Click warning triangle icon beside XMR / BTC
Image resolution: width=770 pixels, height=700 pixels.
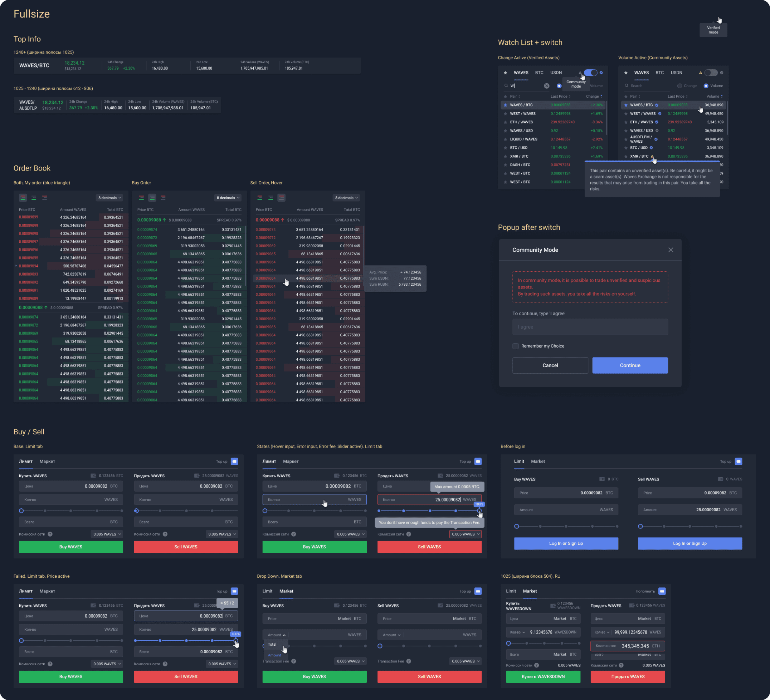652,156
